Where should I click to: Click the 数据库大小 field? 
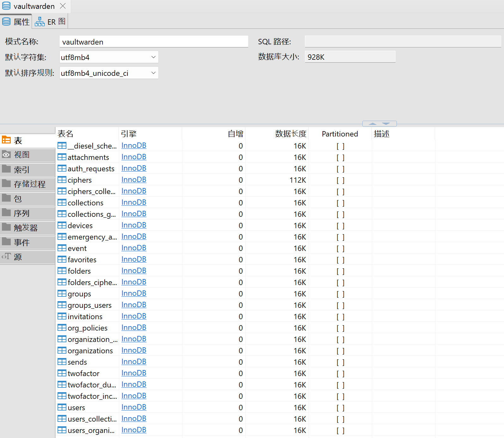(350, 57)
